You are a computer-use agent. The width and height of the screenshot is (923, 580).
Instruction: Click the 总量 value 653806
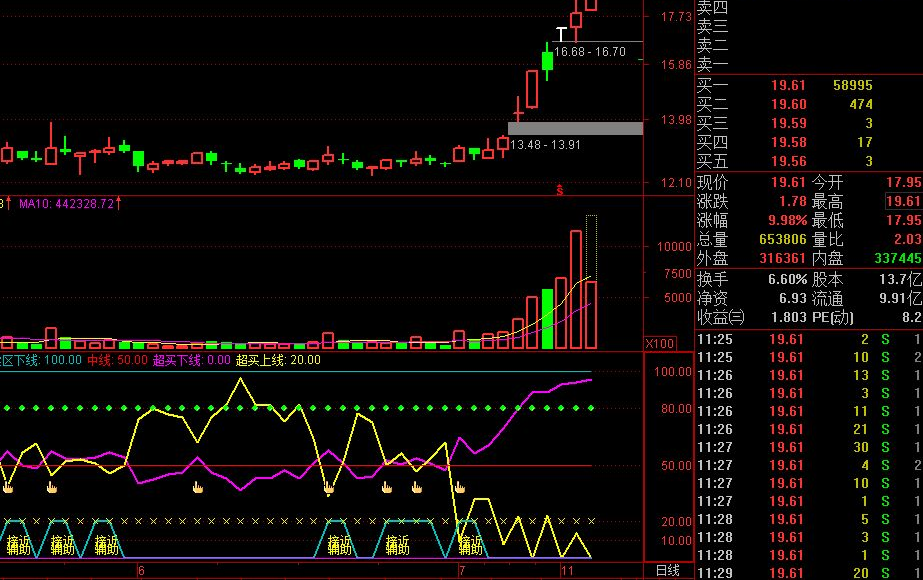pyautogui.click(x=783, y=240)
